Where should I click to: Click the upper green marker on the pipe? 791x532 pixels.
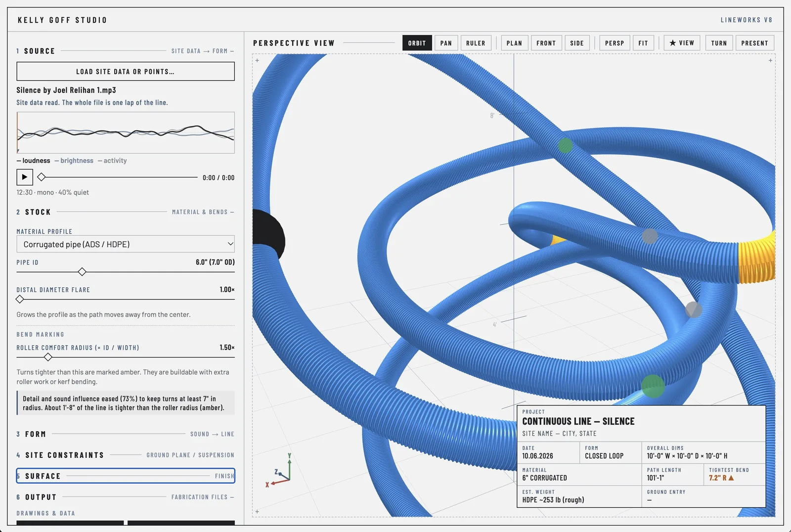pyautogui.click(x=566, y=145)
